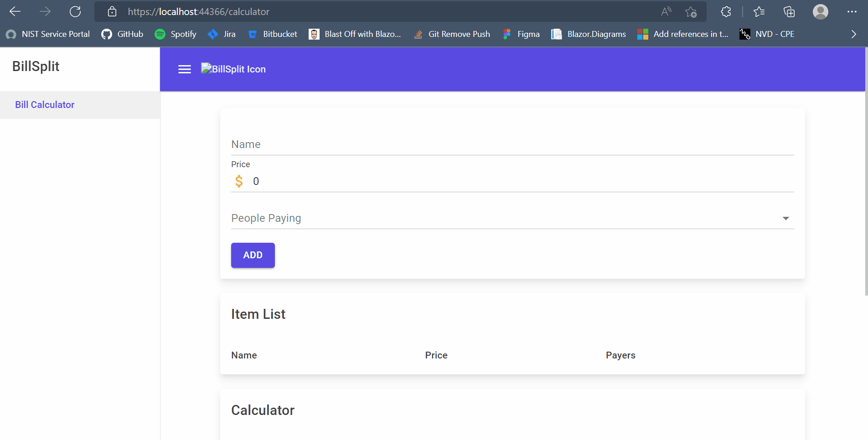The width and height of the screenshot is (868, 440).
Task: Select Bill Calculator in sidebar
Action: point(45,105)
